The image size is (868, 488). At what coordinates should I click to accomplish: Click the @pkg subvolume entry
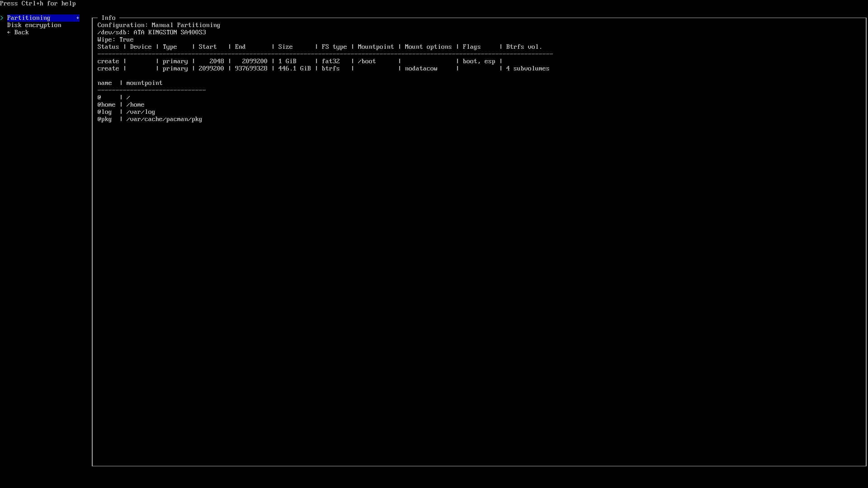(x=105, y=119)
